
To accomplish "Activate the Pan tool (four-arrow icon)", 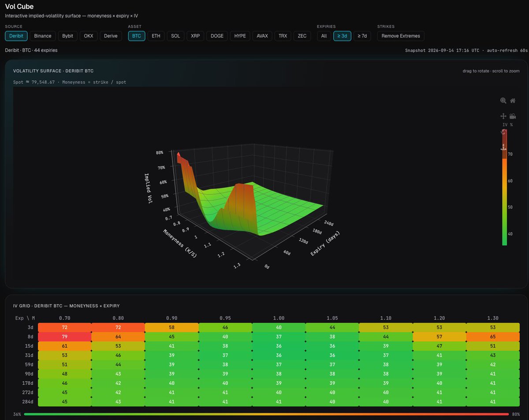I will click(503, 116).
